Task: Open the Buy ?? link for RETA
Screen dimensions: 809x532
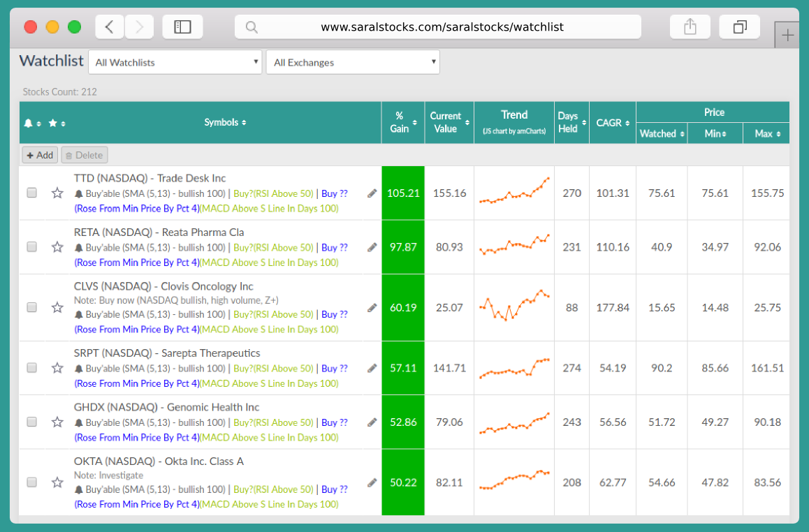Action: coord(335,248)
